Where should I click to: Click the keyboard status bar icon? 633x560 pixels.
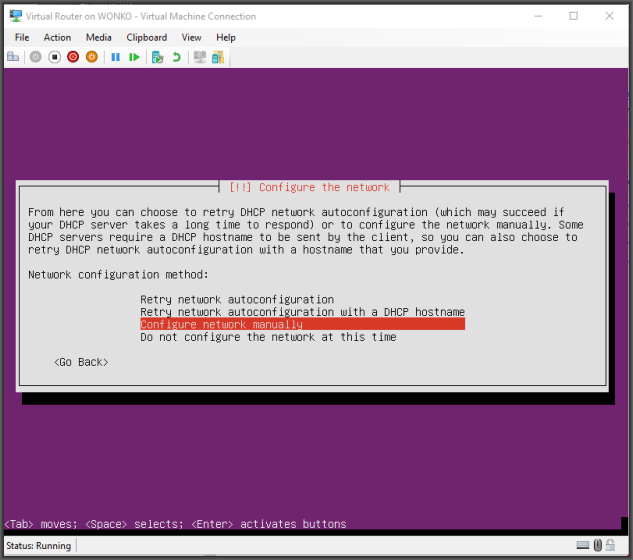[x=583, y=545]
